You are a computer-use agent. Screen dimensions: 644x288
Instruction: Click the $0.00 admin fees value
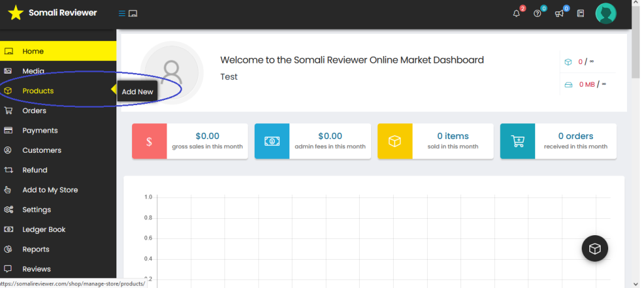tap(330, 136)
